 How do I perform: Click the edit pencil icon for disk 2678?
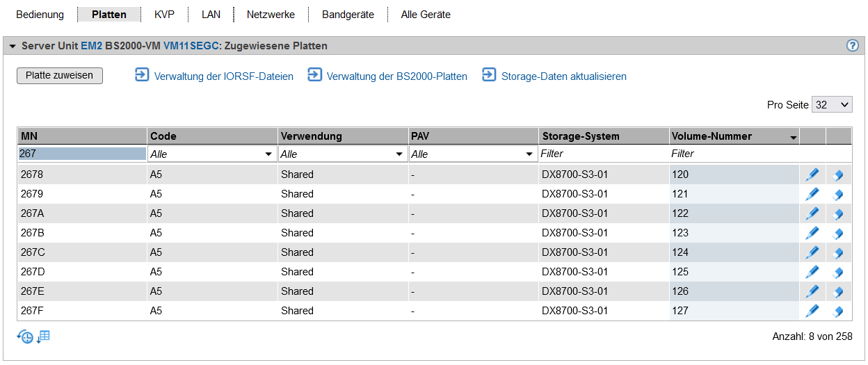click(x=812, y=175)
